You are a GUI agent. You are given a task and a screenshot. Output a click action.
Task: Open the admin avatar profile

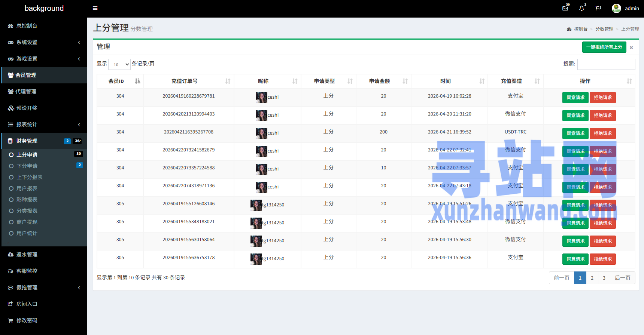coord(616,8)
